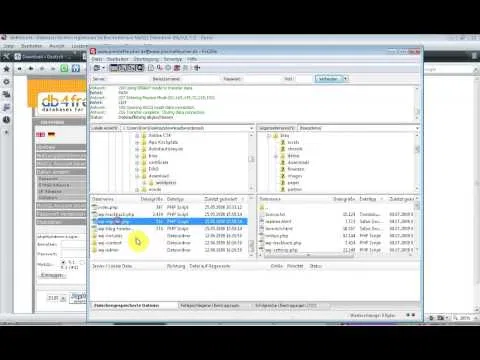Switch db4free page to English flag
Screen dimensions: 480x360
pos(40,135)
